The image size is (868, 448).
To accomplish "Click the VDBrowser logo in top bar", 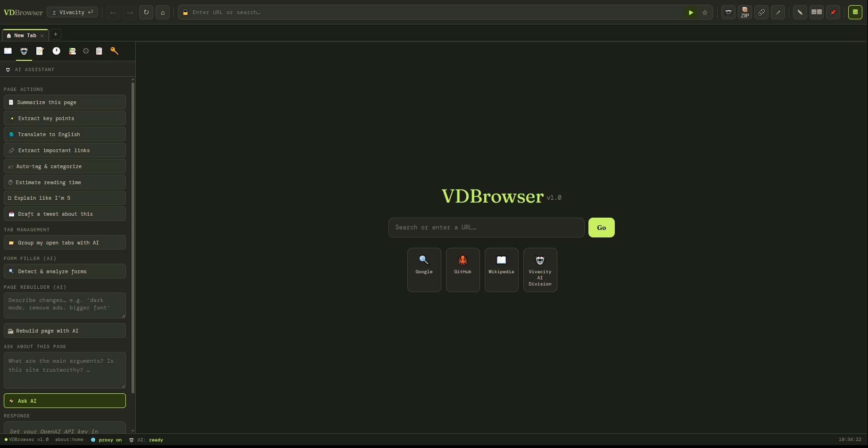I will [x=23, y=12].
